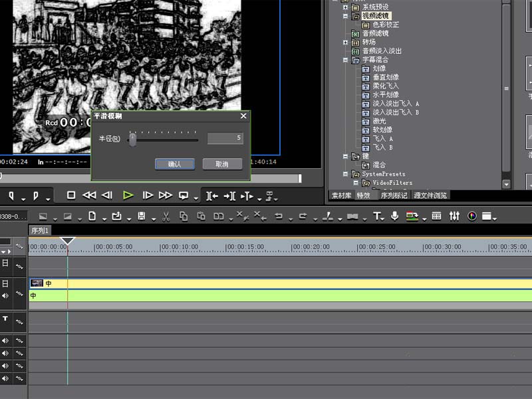
Task: Collapse the 字幕混合 folder
Action: [x=346, y=60]
